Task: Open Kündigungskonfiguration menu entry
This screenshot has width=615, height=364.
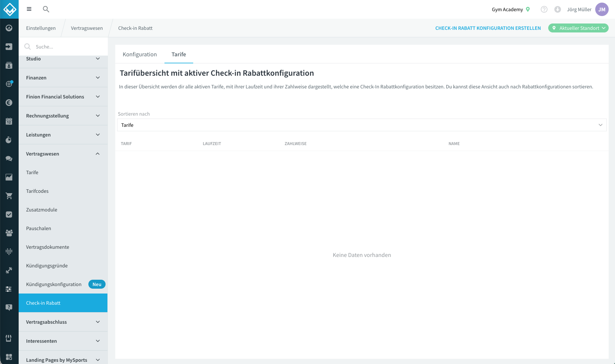Action: pyautogui.click(x=54, y=284)
